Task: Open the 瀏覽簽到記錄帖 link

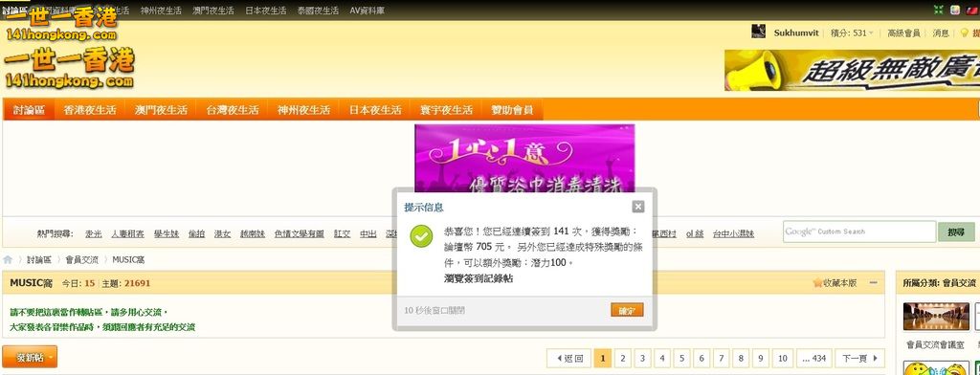Action: 479,278
